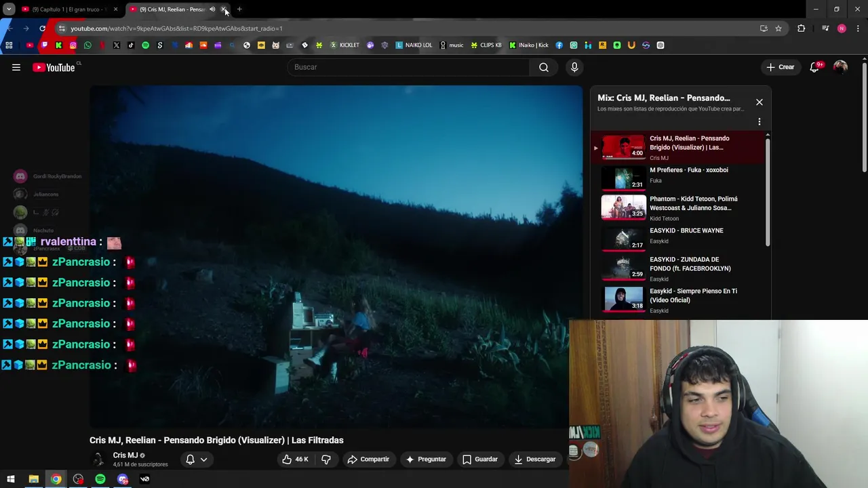The width and height of the screenshot is (868, 488).
Task: Open the Windows Start menu
Action: tap(11, 479)
